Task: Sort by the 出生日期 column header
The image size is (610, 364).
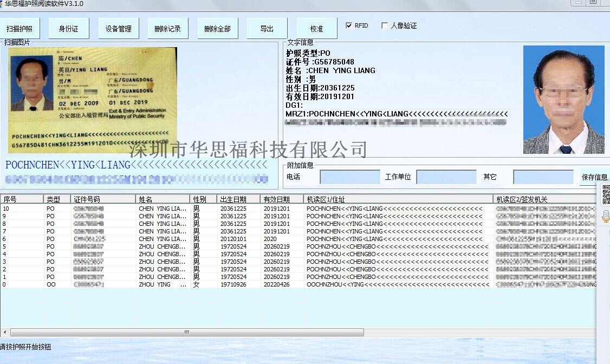Action: 238,199
